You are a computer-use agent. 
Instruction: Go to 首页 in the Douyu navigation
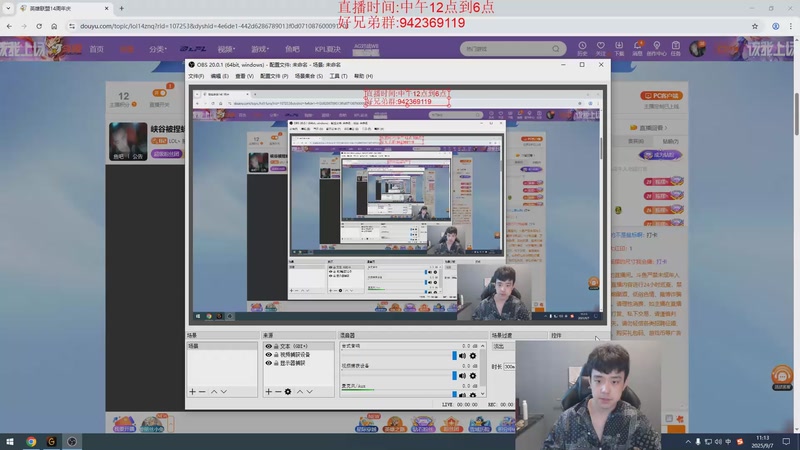tap(96, 49)
